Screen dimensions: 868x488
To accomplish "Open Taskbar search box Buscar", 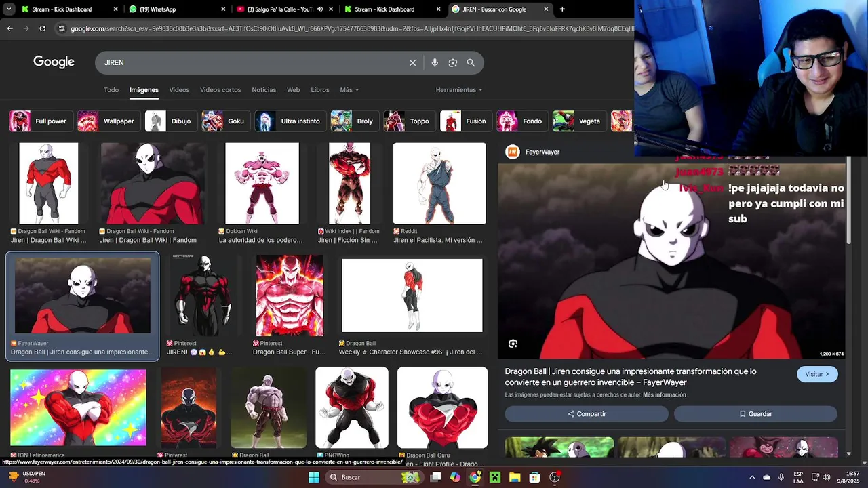I will click(x=374, y=477).
